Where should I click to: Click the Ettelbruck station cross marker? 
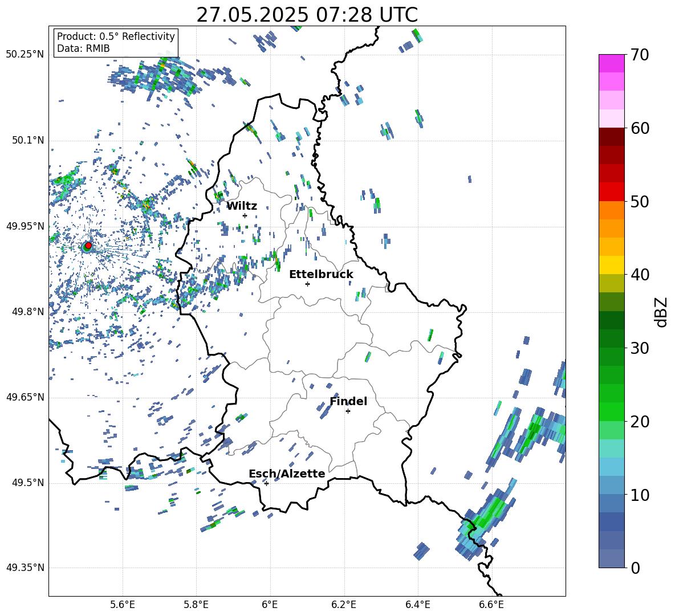307,284
